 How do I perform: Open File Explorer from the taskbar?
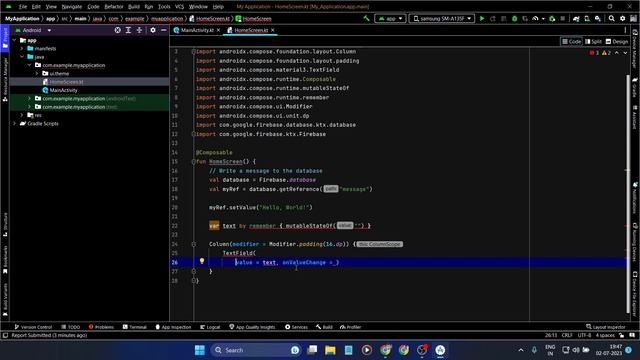click(x=330, y=350)
